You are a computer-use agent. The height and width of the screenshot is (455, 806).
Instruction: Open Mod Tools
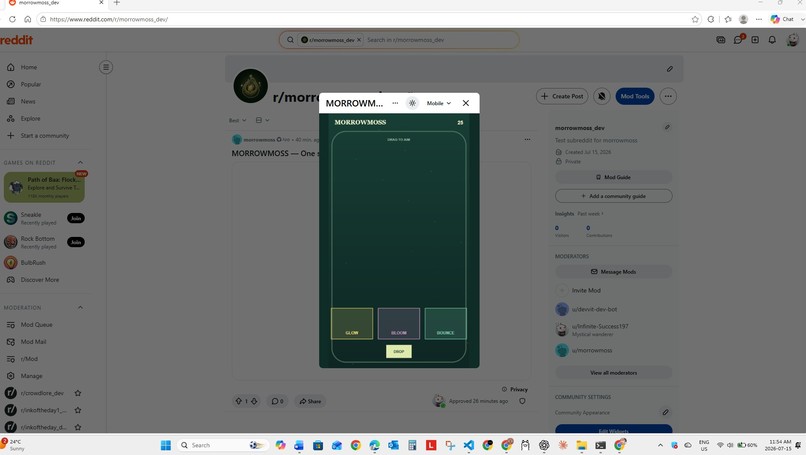[635, 96]
